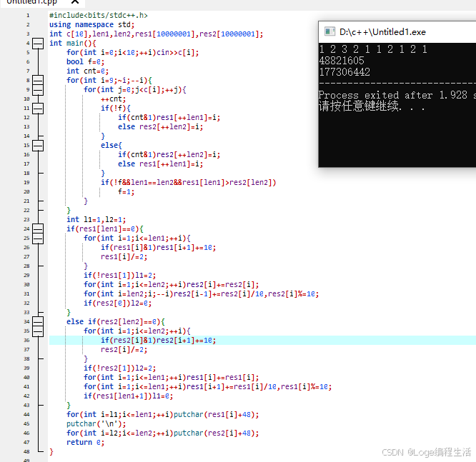Click the 'if(!f&&len1==len2&&res1[len1]>res2[len2])' line
Image resolution: width=476 pixels, height=462 pixels.
pyautogui.click(x=189, y=183)
